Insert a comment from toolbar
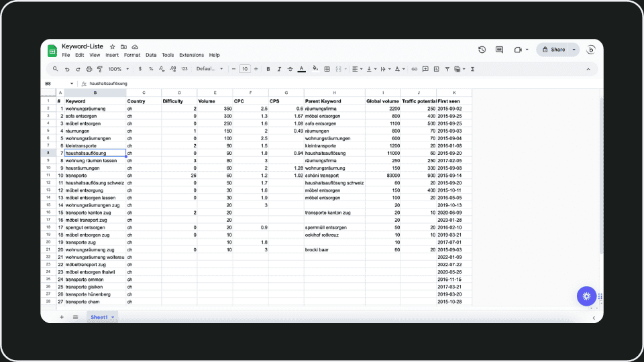This screenshot has width=644, height=362. (x=425, y=69)
